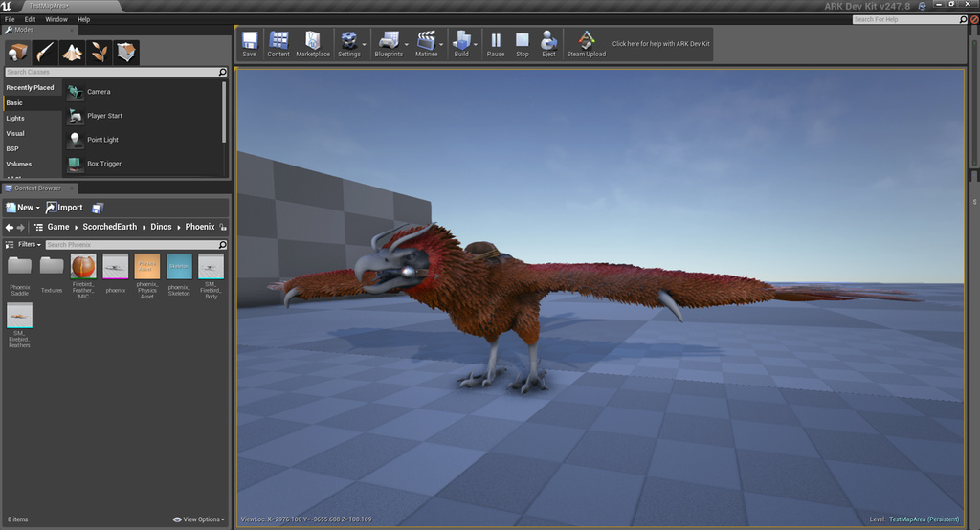Click the Import button
The height and width of the screenshot is (530, 980).
(x=65, y=208)
